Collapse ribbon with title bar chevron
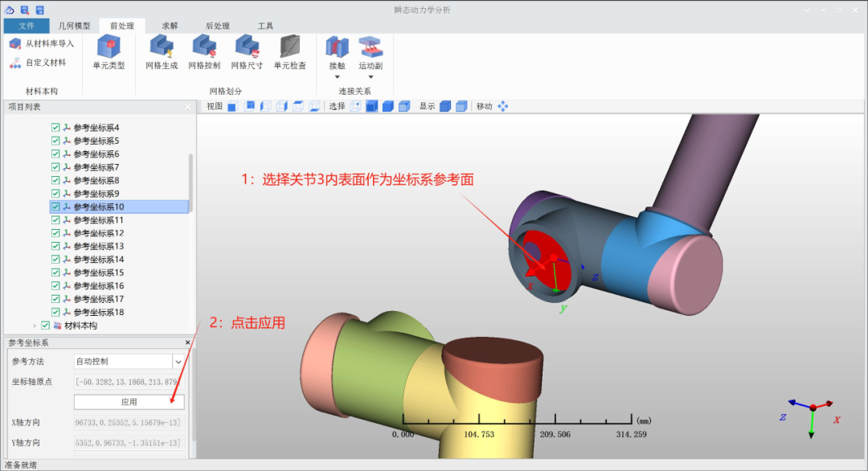 (807, 10)
